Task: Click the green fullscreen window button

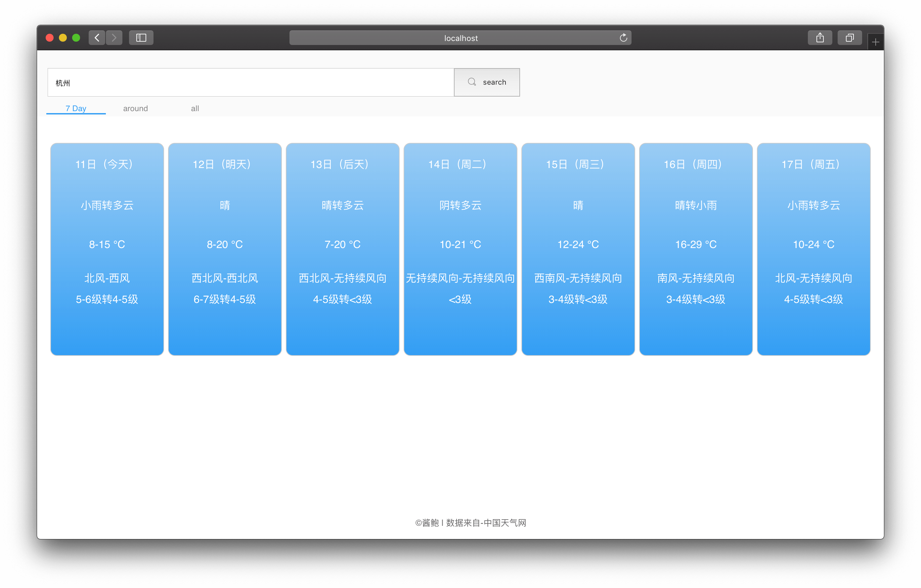Action: coord(76,38)
